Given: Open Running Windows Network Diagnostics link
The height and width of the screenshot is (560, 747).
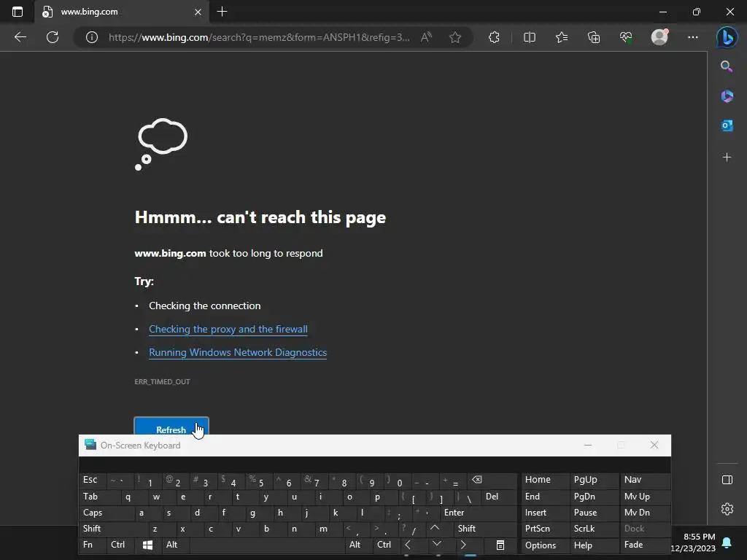Looking at the screenshot, I should coord(238,352).
